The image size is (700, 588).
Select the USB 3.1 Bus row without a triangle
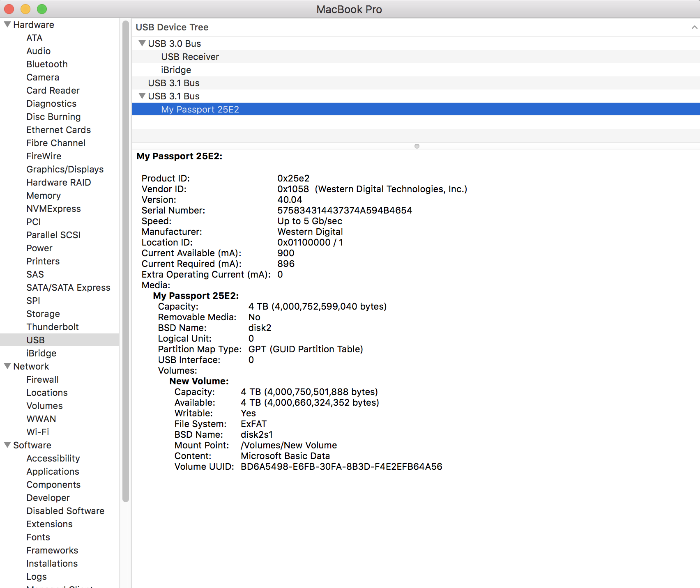point(416,83)
